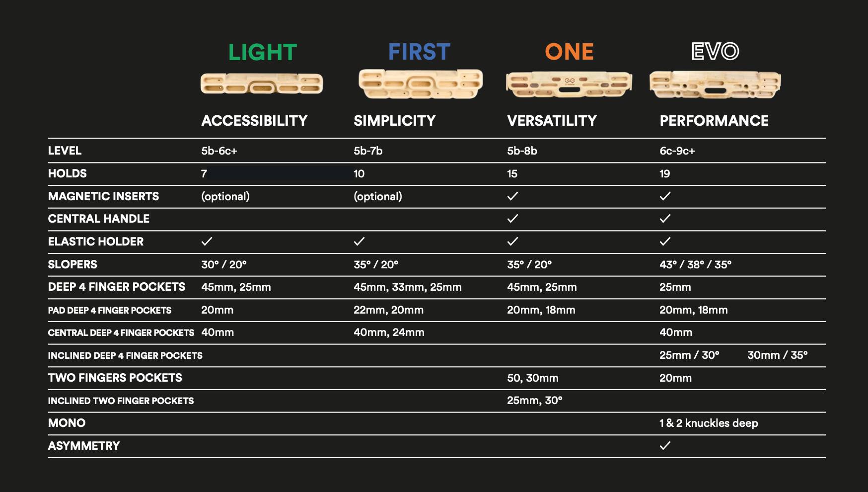Click Elastic Holder checkmark in EVO column
The height and width of the screenshot is (492, 868).
(665, 241)
